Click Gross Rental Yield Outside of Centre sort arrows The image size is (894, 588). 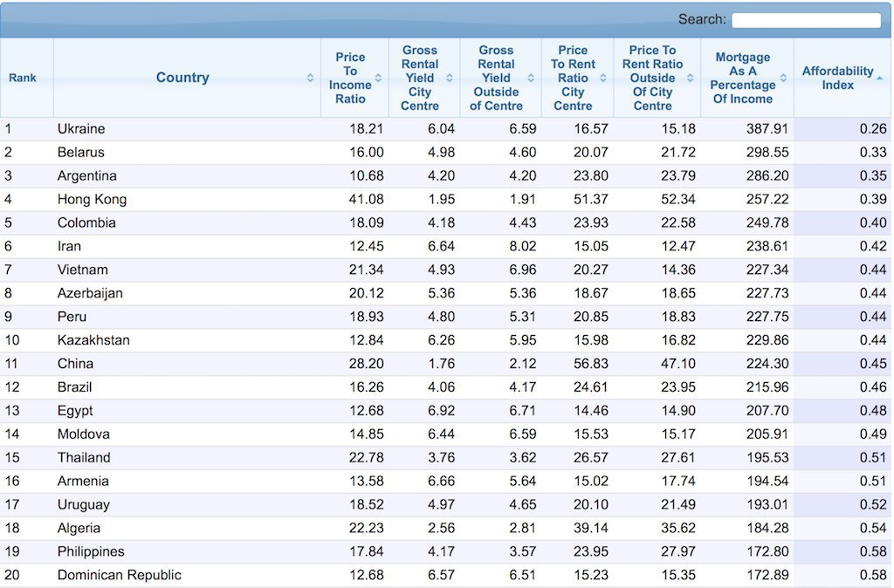click(x=531, y=78)
